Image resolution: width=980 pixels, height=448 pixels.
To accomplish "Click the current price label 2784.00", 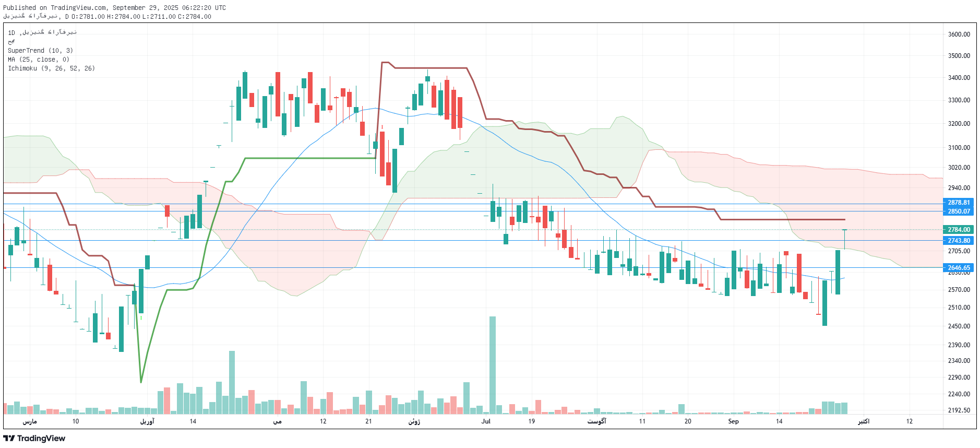I will pos(958,230).
